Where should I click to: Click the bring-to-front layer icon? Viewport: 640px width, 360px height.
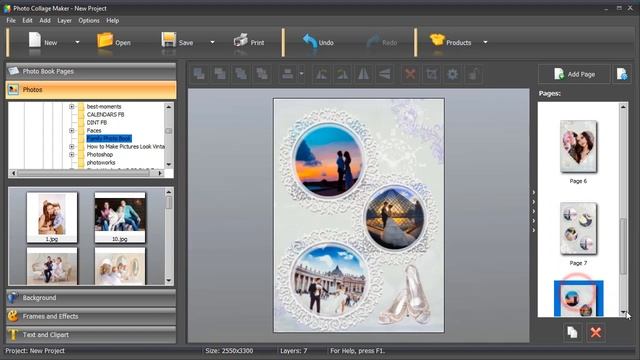click(x=199, y=74)
